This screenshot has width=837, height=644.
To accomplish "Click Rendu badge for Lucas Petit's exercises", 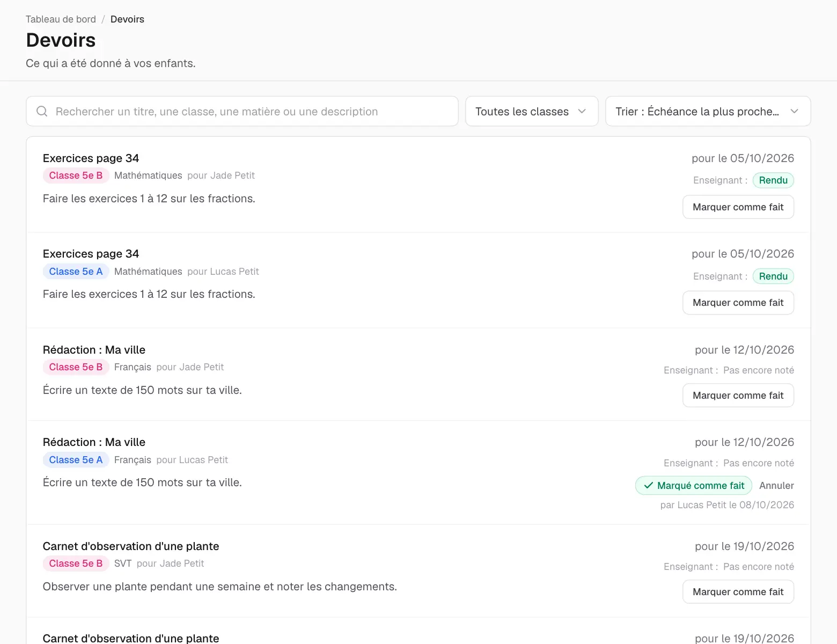I will click(x=773, y=276).
